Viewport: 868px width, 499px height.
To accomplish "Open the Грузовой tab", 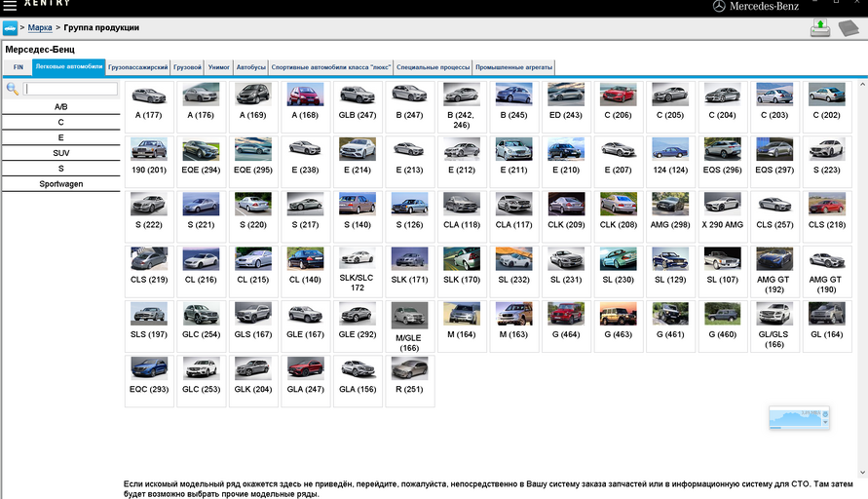I will [187, 67].
